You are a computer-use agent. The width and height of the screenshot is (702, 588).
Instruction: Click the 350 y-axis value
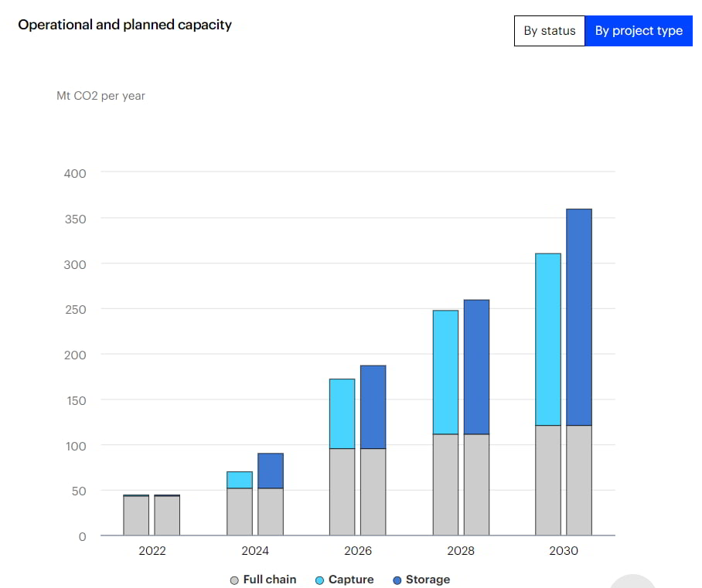[75, 219]
